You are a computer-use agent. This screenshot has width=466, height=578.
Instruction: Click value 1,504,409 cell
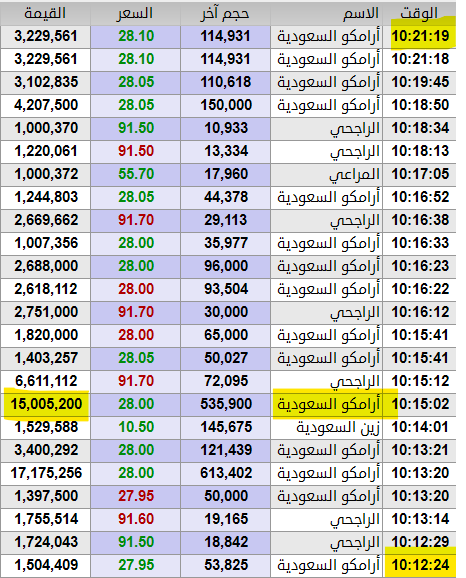(x=45, y=565)
